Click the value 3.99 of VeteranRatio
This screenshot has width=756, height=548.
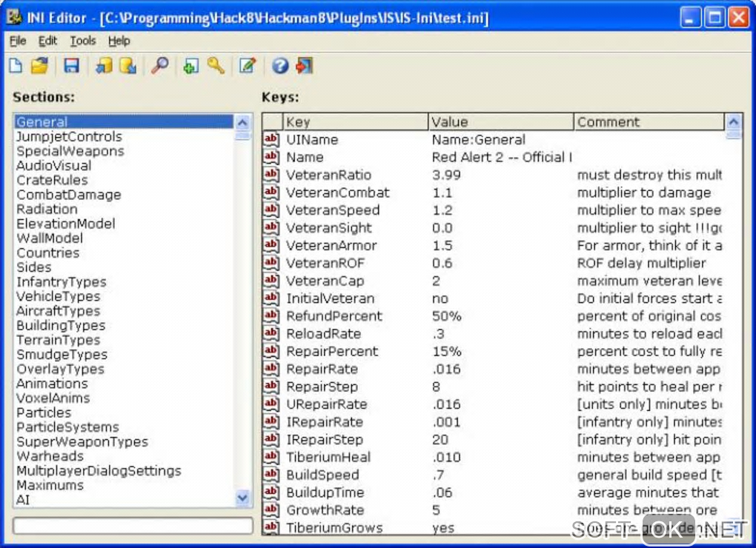point(446,175)
